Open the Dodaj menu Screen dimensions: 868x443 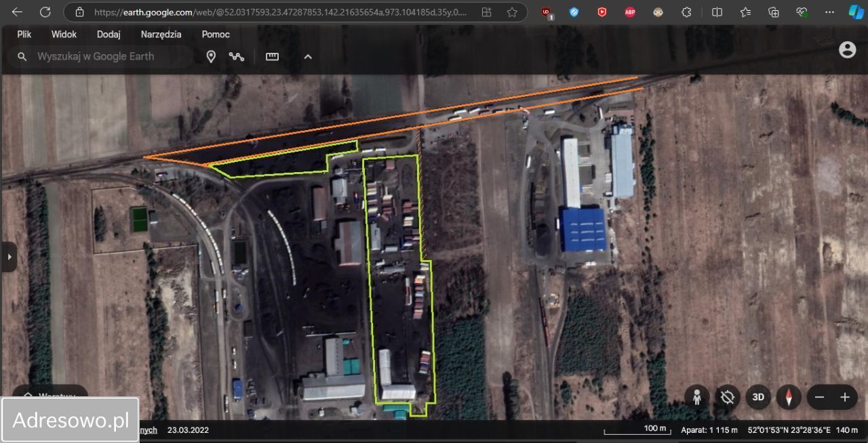[x=108, y=35]
